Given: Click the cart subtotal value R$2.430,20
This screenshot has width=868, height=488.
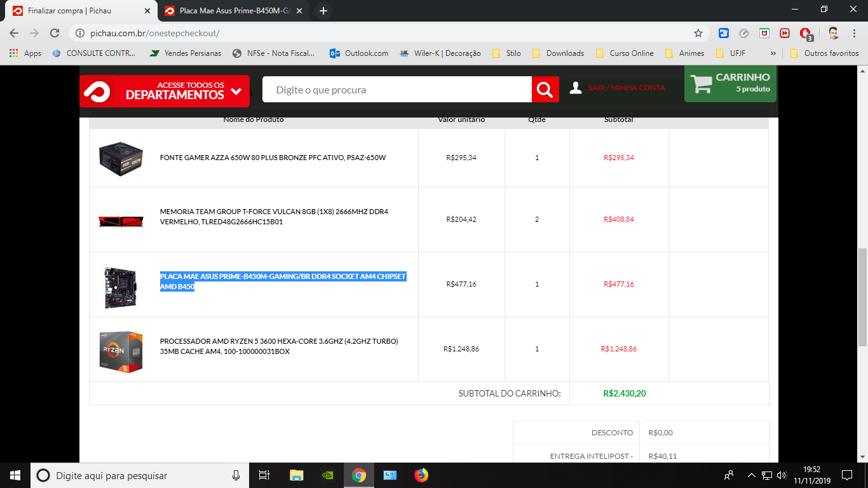Looking at the screenshot, I should point(625,394).
